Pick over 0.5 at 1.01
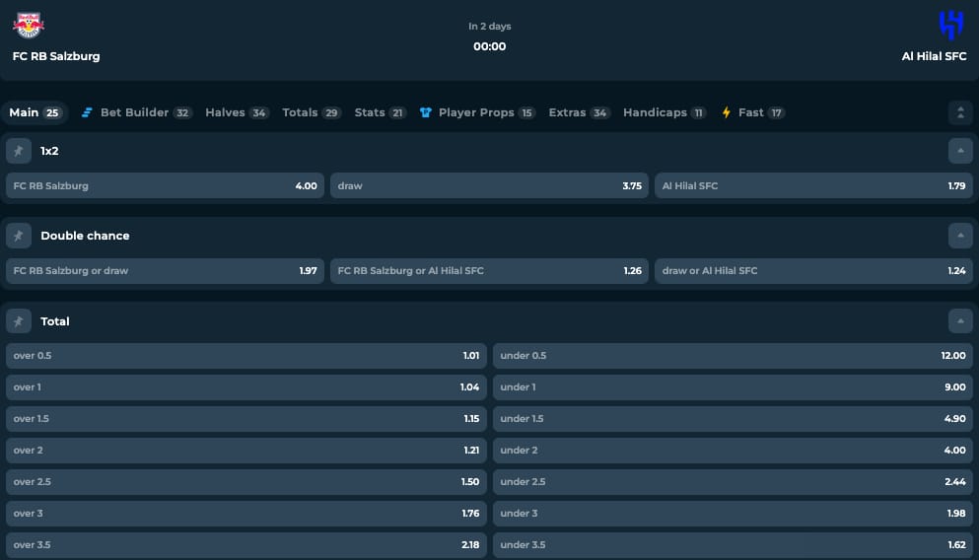979x560 pixels. pos(246,356)
